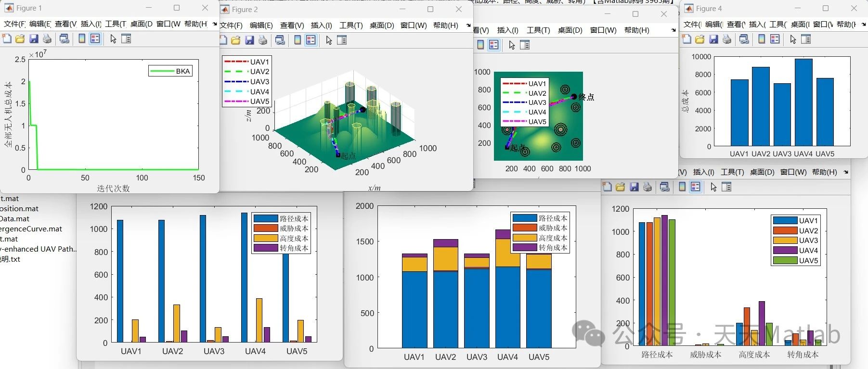Viewport: 868px width, 369px height.
Task: Insert colorbar in Figure 4 toolbar
Action: pos(762,39)
